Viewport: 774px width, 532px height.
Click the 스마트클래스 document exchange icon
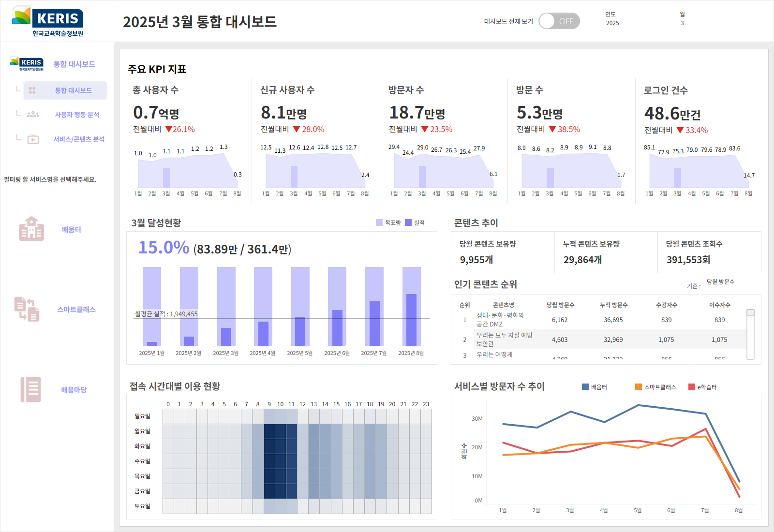click(x=27, y=309)
